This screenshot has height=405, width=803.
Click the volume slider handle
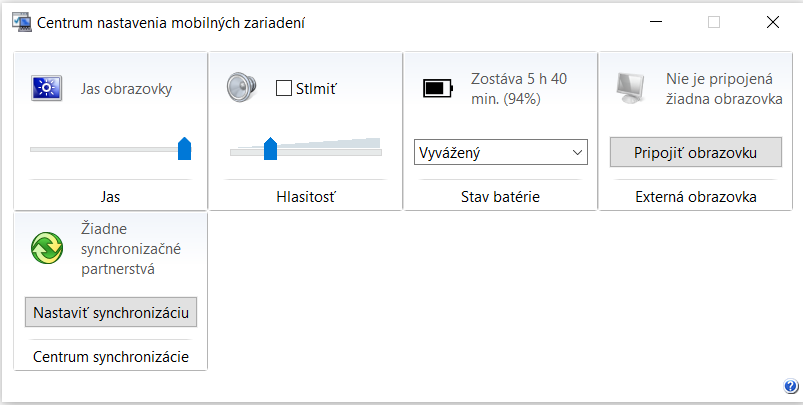(270, 149)
